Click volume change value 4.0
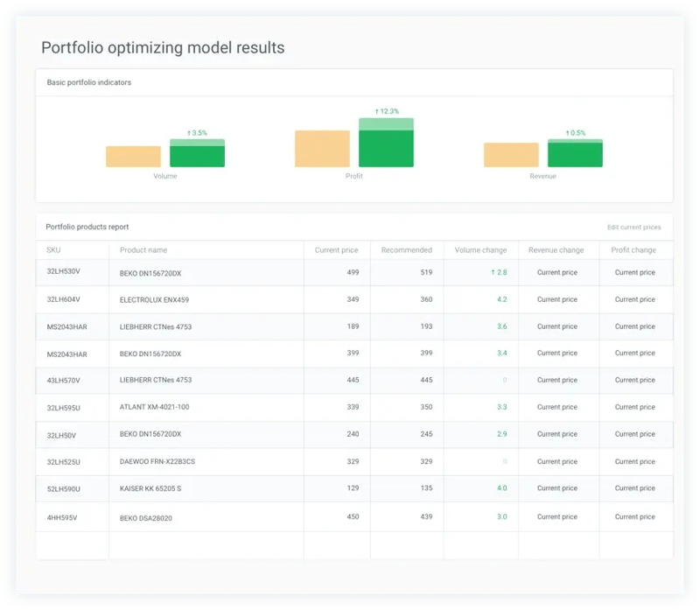 501,488
